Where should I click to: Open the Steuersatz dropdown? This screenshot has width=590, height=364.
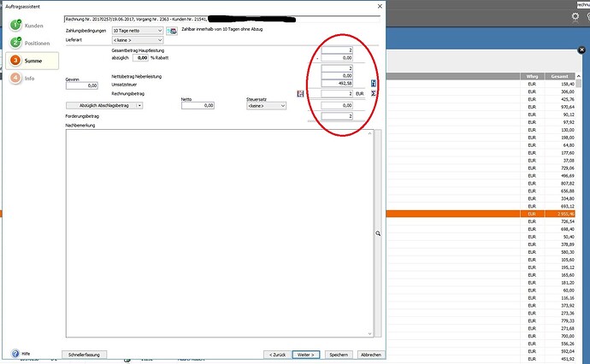pos(266,106)
